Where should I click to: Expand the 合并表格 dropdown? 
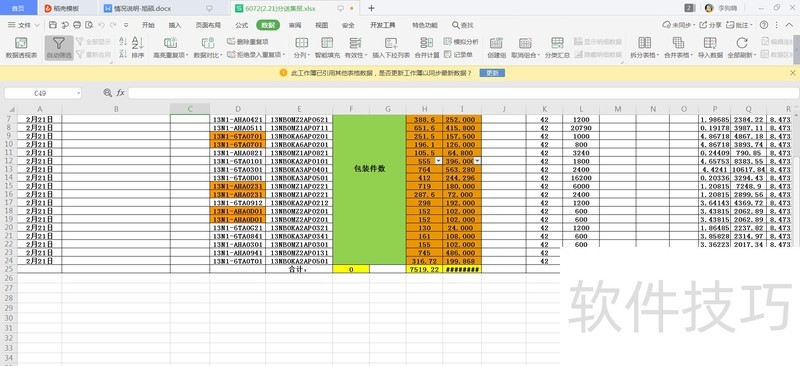pos(691,55)
